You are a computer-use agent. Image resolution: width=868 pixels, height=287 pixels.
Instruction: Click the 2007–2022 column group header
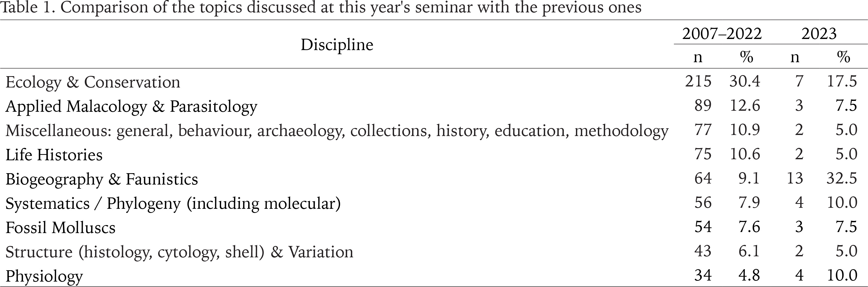coord(722,34)
